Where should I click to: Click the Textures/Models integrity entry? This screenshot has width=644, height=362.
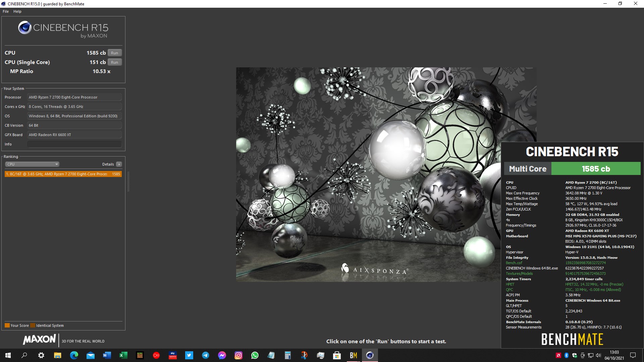pyautogui.click(x=519, y=274)
